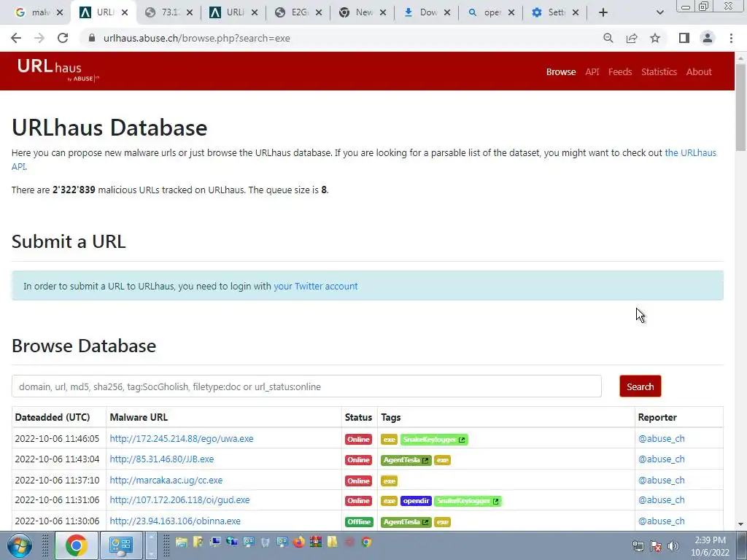Screen dimensions: 747x560
Task: Click the URLhaus logo
Action: tap(58, 70)
